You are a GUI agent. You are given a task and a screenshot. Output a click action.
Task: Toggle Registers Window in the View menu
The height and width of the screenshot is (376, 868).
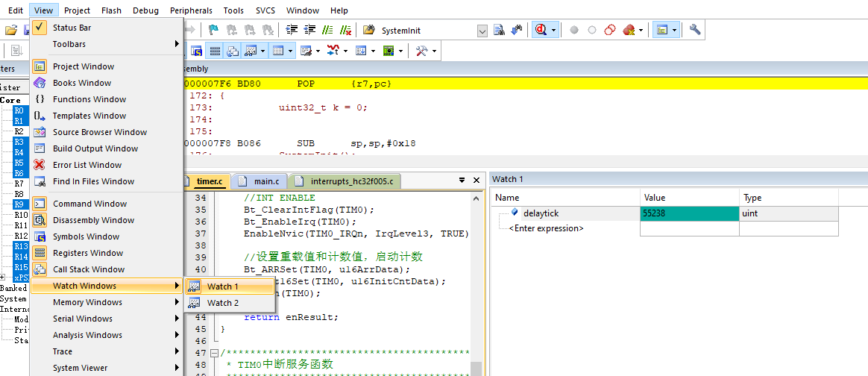click(107, 253)
